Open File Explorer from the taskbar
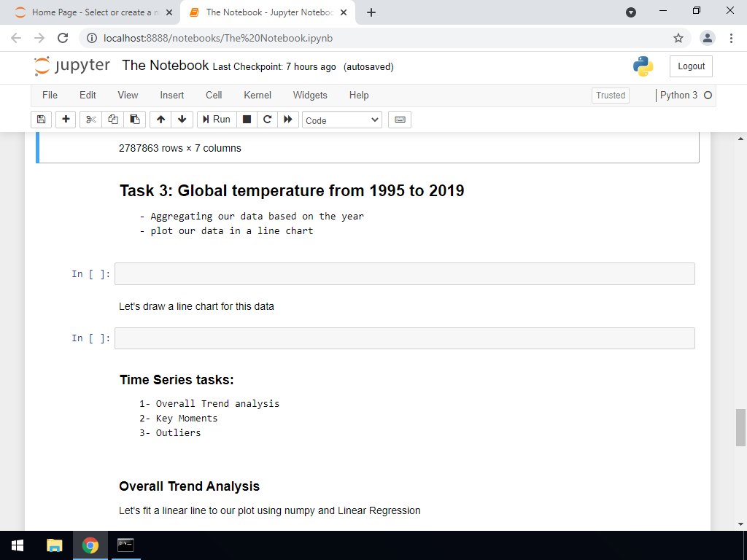747x560 pixels. tap(54, 545)
